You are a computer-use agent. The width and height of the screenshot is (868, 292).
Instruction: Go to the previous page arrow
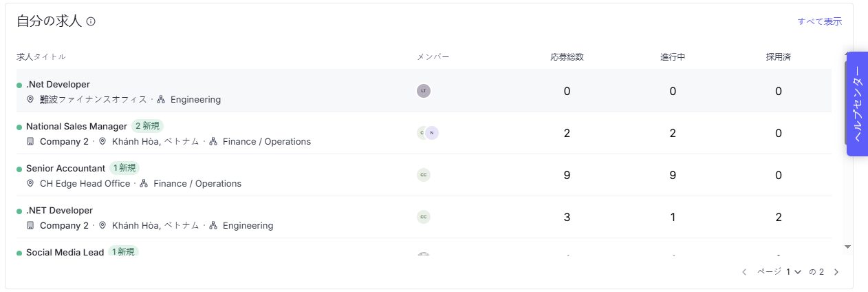point(744,272)
